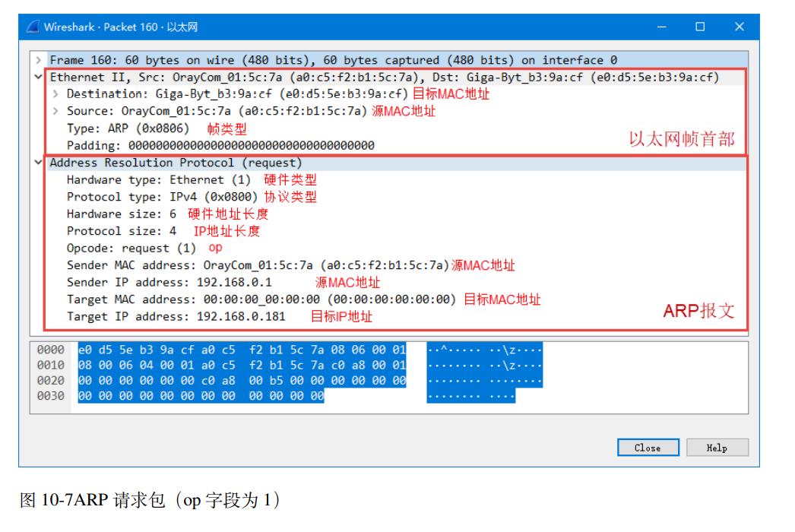Click the hex offset 0000 row
The height and width of the screenshot is (532, 795).
(x=50, y=350)
